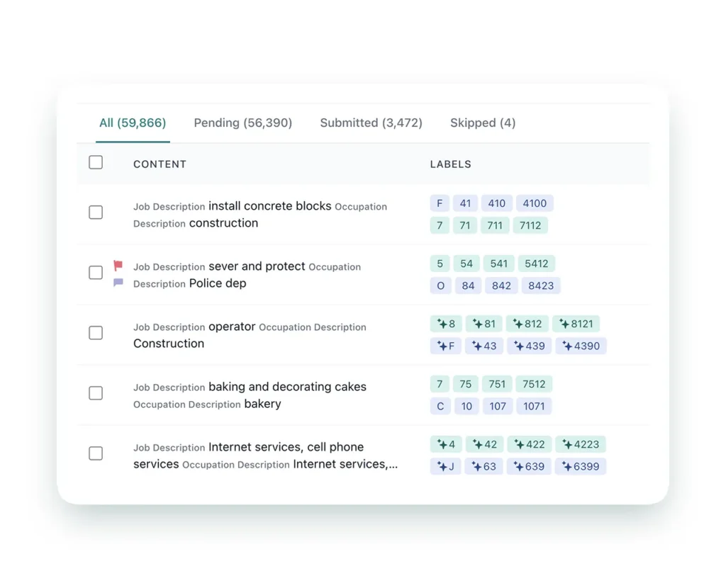Switch to the Pending tab
Image resolution: width=726 pixels, height=588 pixels.
point(242,123)
